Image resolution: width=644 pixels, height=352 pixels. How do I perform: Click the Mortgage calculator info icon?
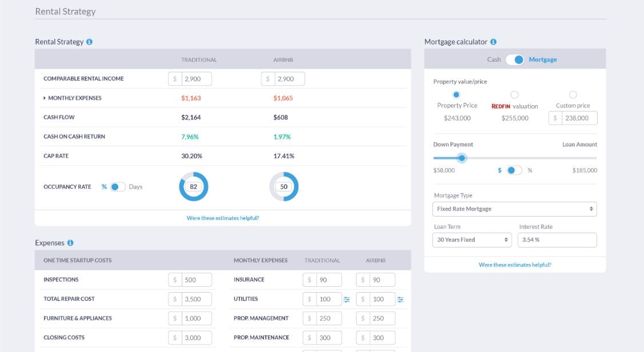(x=493, y=42)
